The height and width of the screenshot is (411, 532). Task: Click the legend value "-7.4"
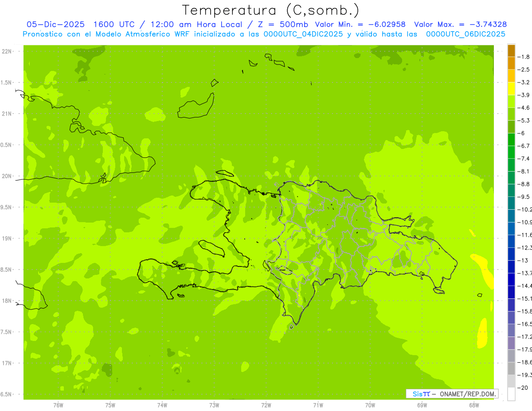[524, 159]
